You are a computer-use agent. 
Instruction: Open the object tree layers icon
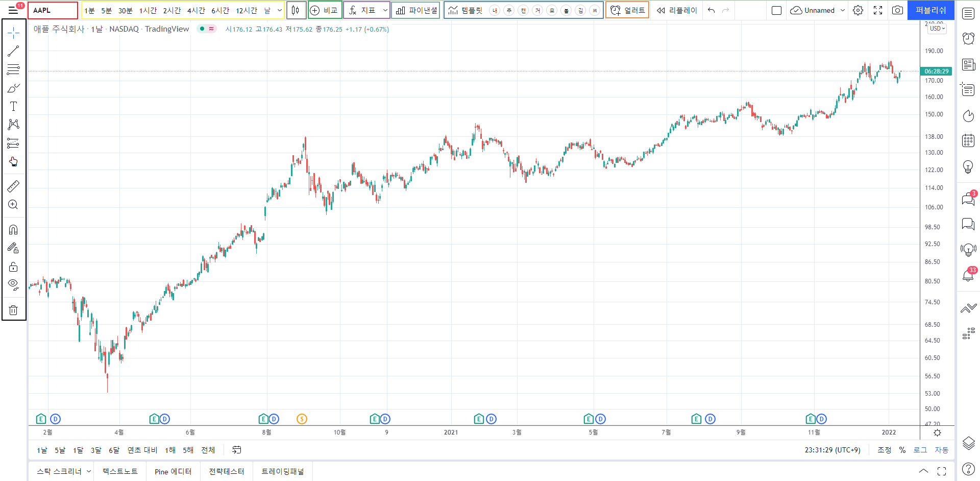[x=968, y=443]
